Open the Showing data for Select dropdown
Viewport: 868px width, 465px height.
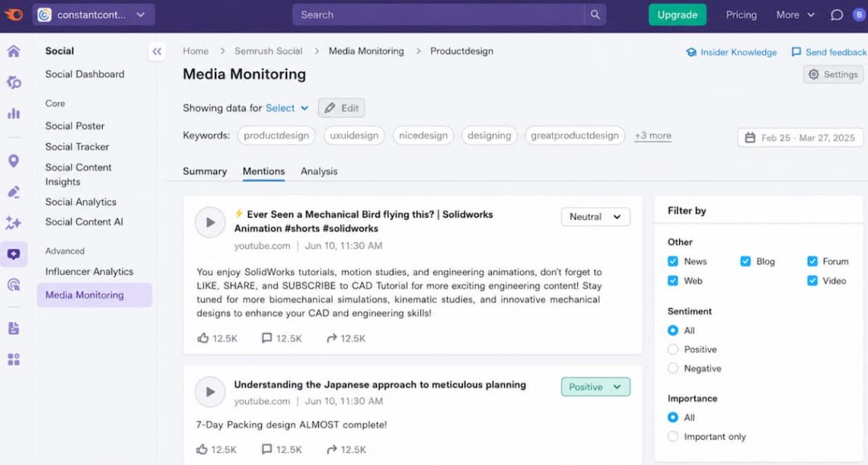[x=287, y=108]
